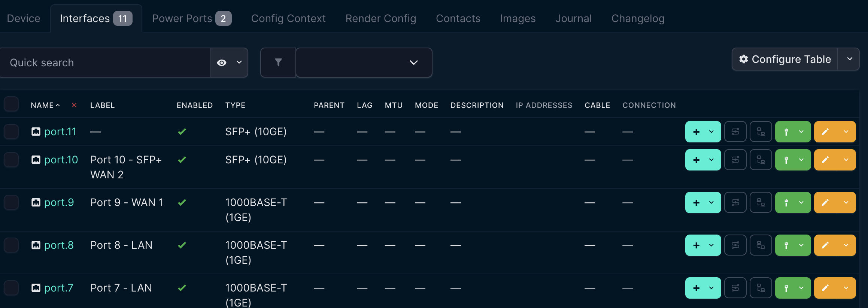Click the cable trace icon for port.10
This screenshot has height=308, width=868.
(735, 160)
